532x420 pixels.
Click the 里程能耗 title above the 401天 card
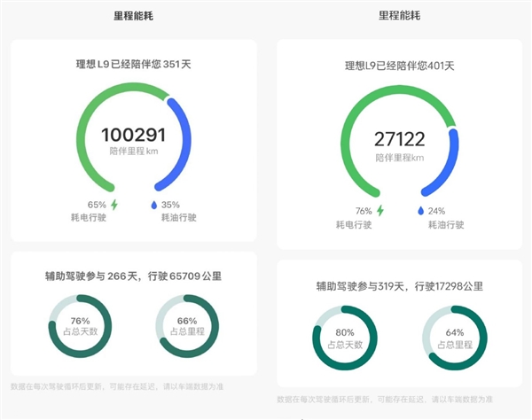coord(400,15)
